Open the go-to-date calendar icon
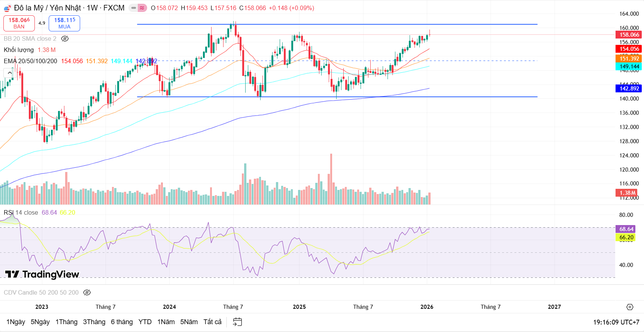 click(x=237, y=322)
